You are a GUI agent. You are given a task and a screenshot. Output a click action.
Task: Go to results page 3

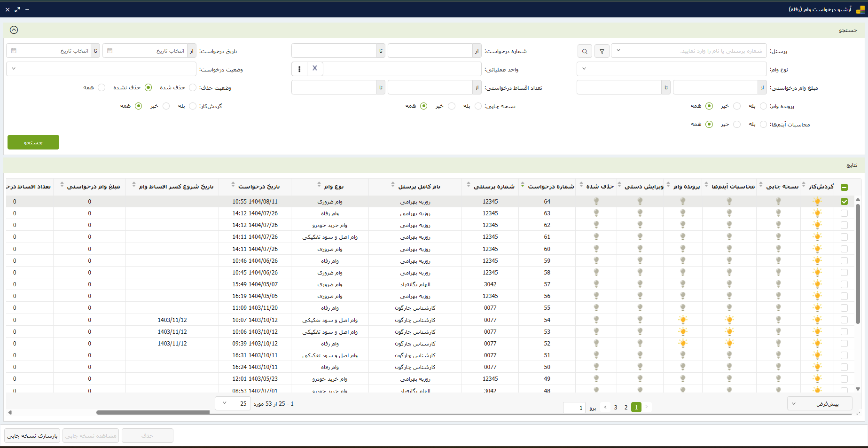(x=616, y=408)
